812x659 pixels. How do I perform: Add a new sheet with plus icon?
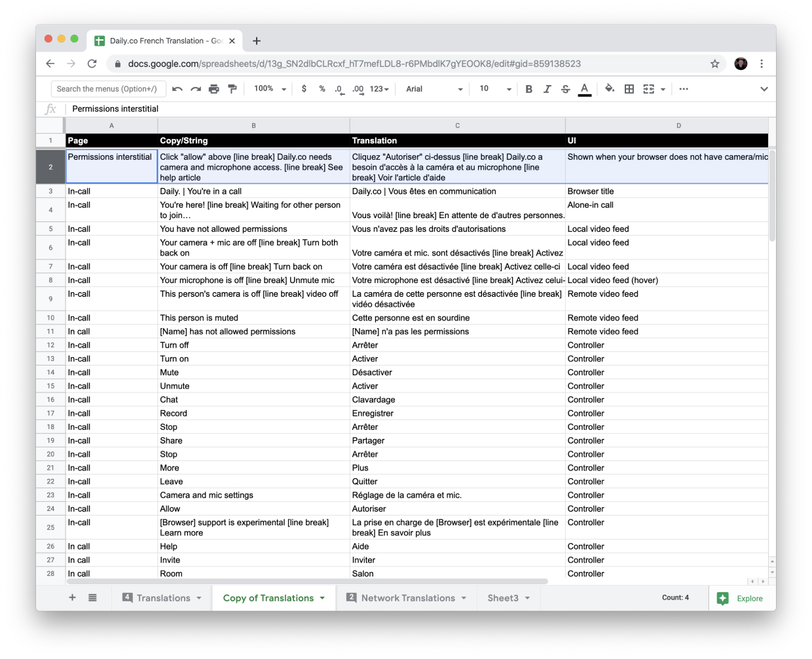73,597
